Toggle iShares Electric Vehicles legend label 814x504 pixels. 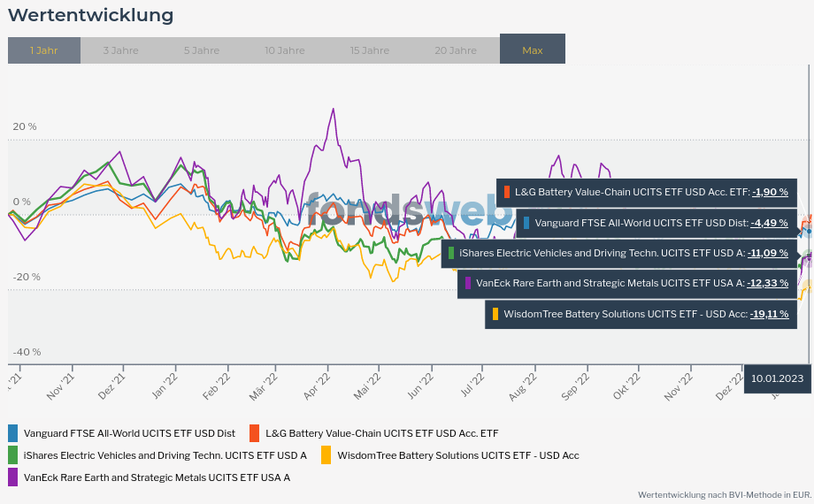(x=165, y=455)
